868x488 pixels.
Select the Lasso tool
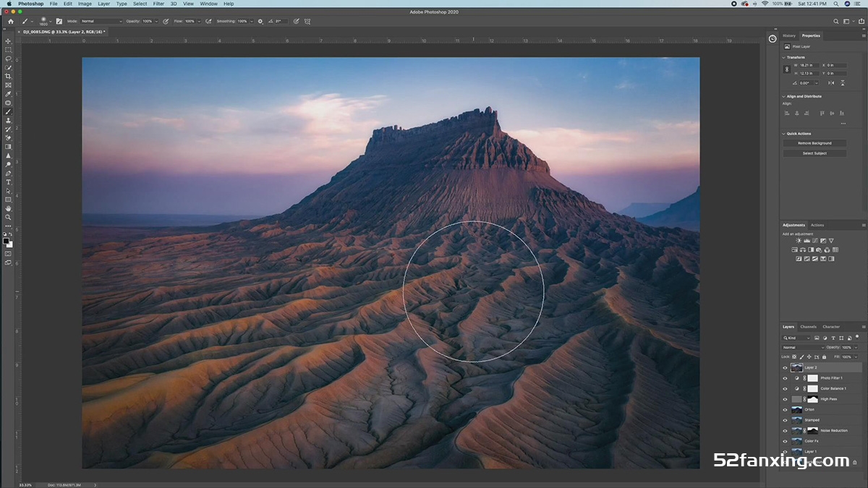click(x=9, y=59)
